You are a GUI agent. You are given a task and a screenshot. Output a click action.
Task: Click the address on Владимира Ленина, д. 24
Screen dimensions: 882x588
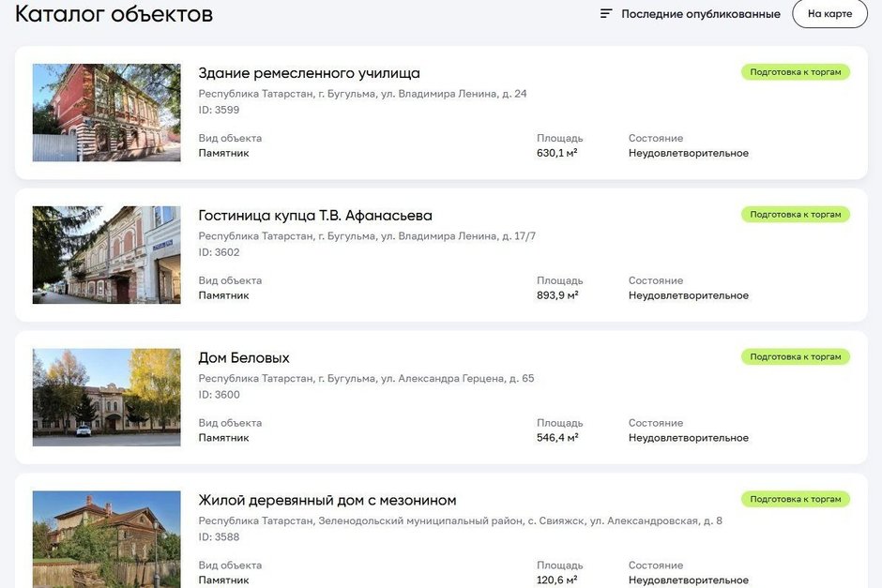click(362, 94)
